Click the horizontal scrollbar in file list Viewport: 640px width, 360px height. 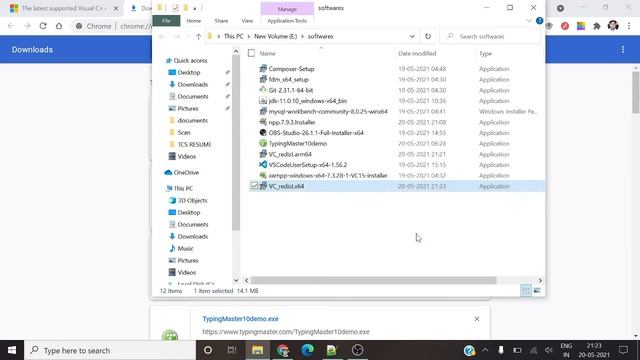click(373, 280)
